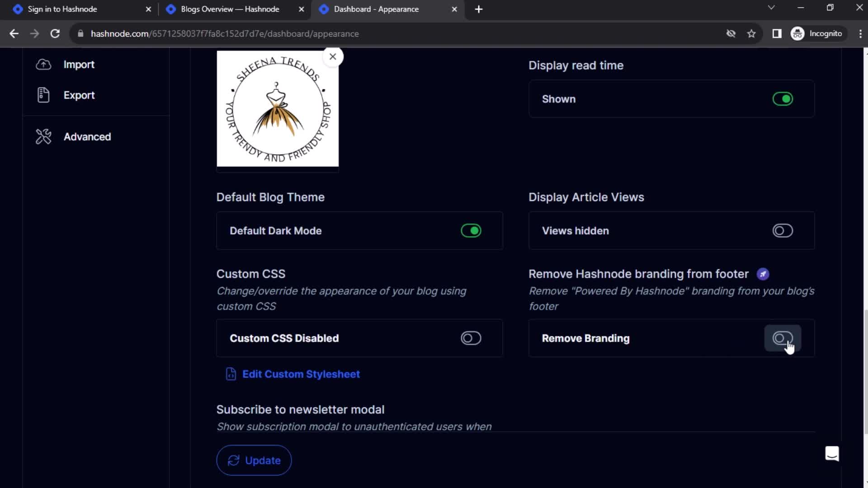The height and width of the screenshot is (488, 868).
Task: Enable the Display Article Views toggle
Action: click(782, 230)
